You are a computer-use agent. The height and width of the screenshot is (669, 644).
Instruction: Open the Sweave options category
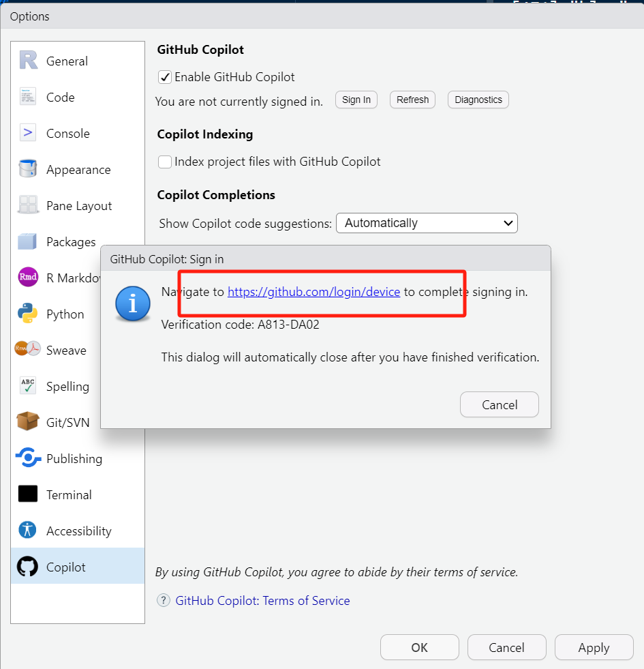[66, 351]
